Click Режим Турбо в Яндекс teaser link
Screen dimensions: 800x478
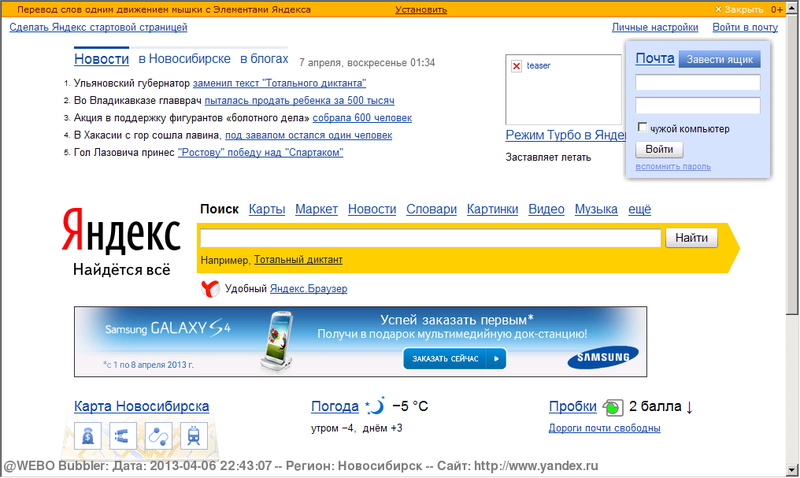pyautogui.click(x=565, y=135)
